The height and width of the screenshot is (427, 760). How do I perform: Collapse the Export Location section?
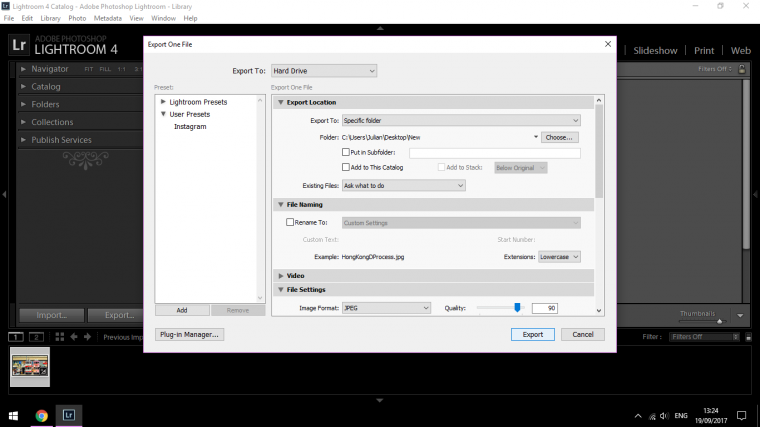coord(281,102)
